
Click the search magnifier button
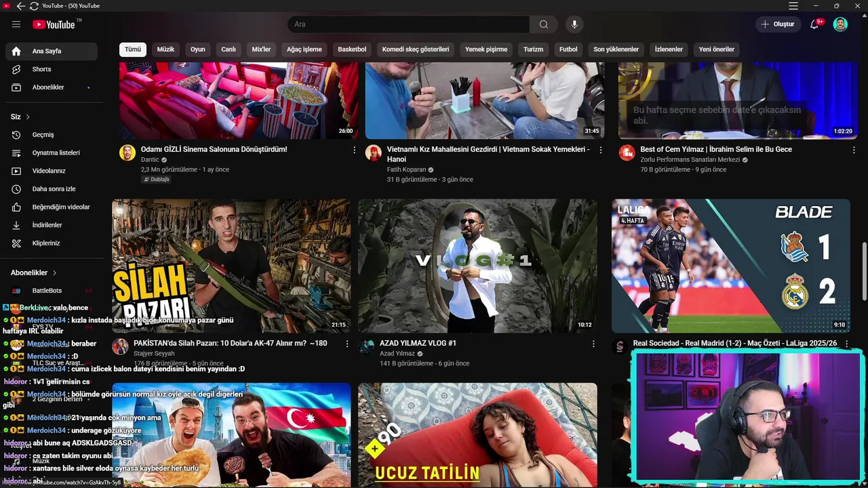pyautogui.click(x=544, y=24)
